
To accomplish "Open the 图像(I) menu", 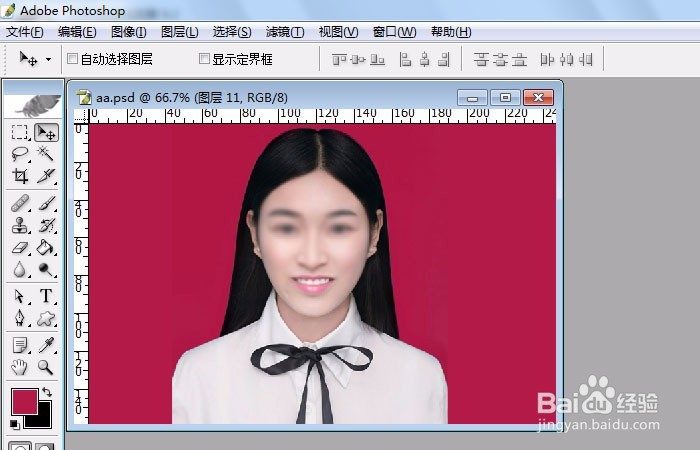I will (x=129, y=32).
